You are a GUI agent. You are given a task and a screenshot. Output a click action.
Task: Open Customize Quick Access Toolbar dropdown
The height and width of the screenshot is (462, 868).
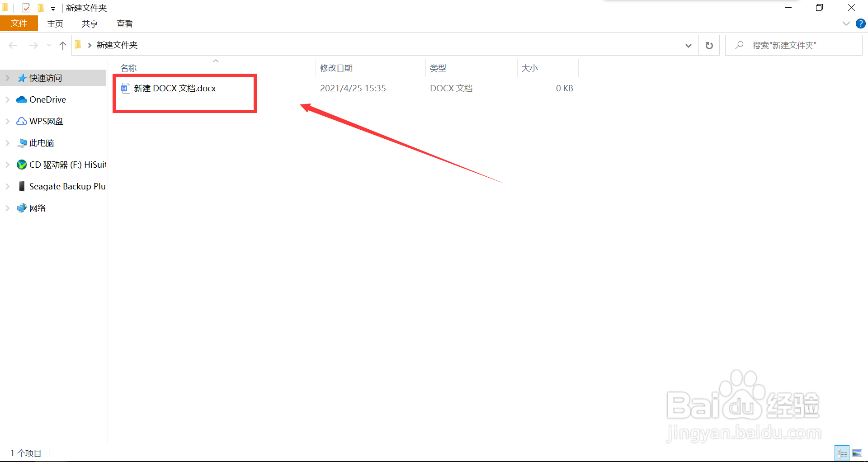[53, 9]
